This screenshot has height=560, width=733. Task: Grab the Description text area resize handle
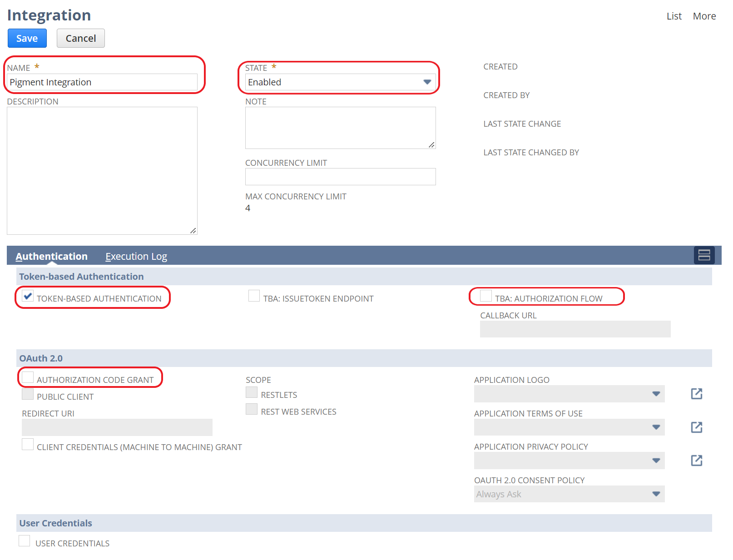(x=193, y=231)
